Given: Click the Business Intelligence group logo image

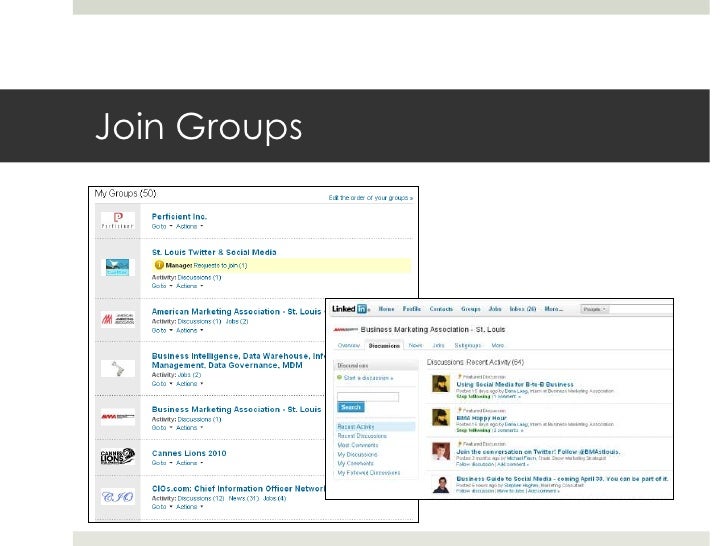Looking at the screenshot, I should click(x=118, y=369).
